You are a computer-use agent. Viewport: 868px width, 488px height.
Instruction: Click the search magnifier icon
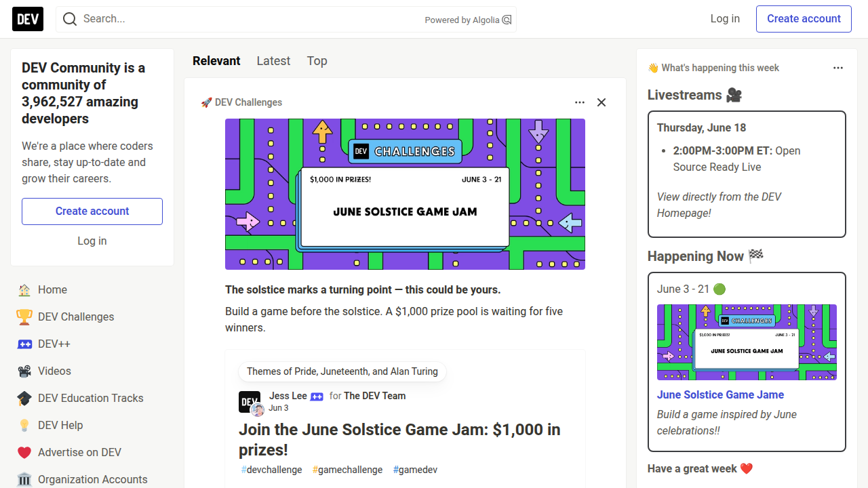(x=70, y=19)
